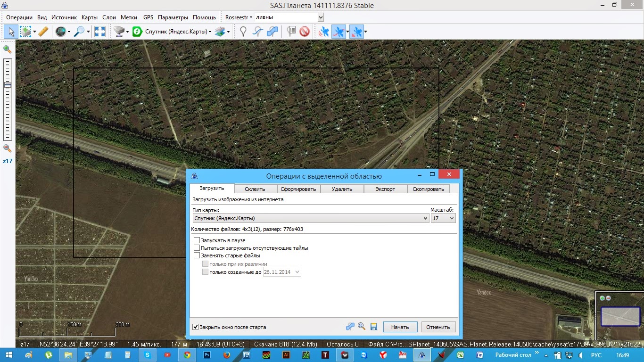Click the layers stack icon in toolbar
The width and height of the screenshot is (644, 362).
point(220,32)
